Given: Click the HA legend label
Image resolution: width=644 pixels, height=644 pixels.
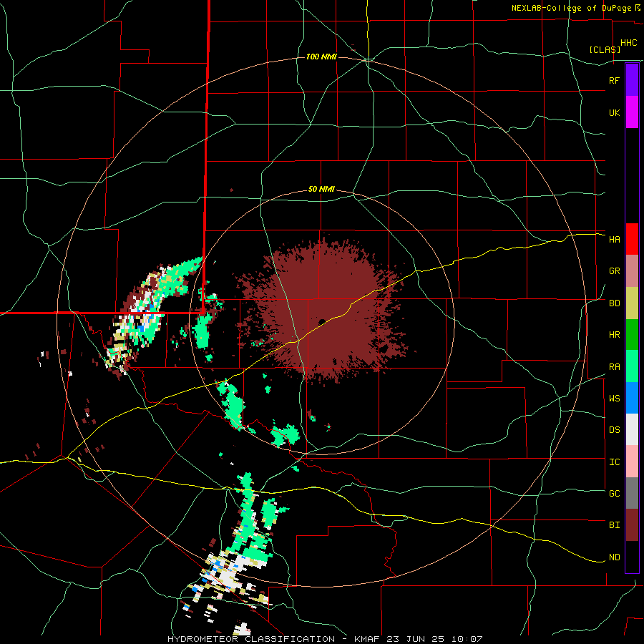Looking at the screenshot, I should [x=614, y=239].
